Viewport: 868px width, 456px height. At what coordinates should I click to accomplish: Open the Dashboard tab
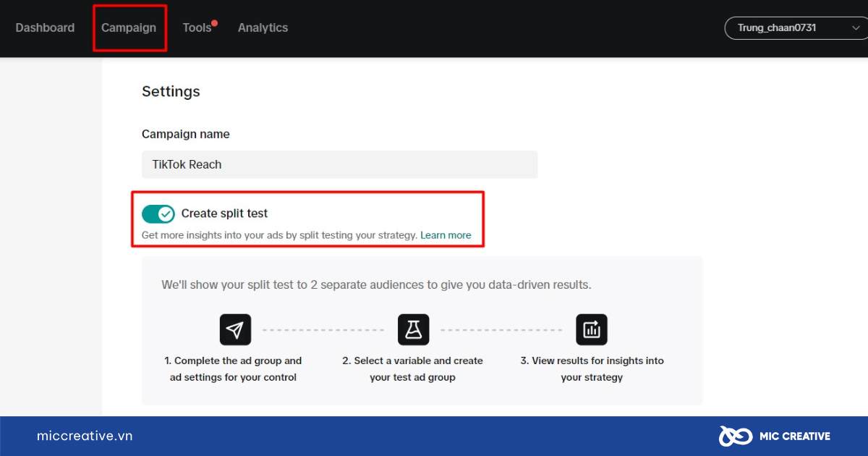tap(45, 28)
